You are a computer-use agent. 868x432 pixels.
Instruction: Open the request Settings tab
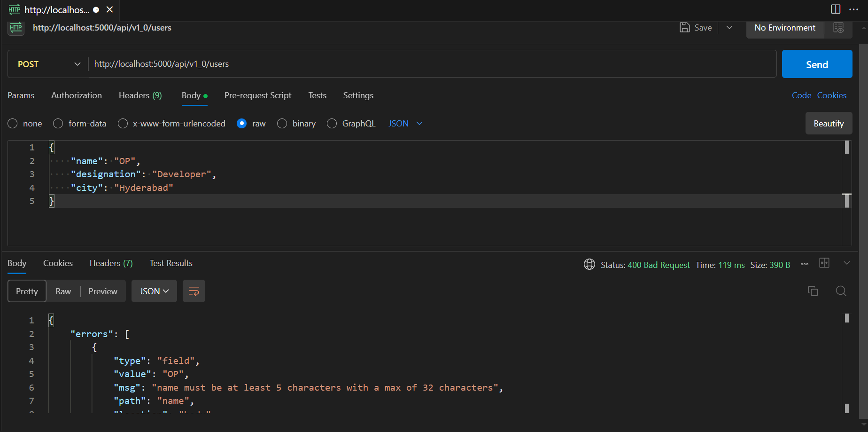coord(358,95)
